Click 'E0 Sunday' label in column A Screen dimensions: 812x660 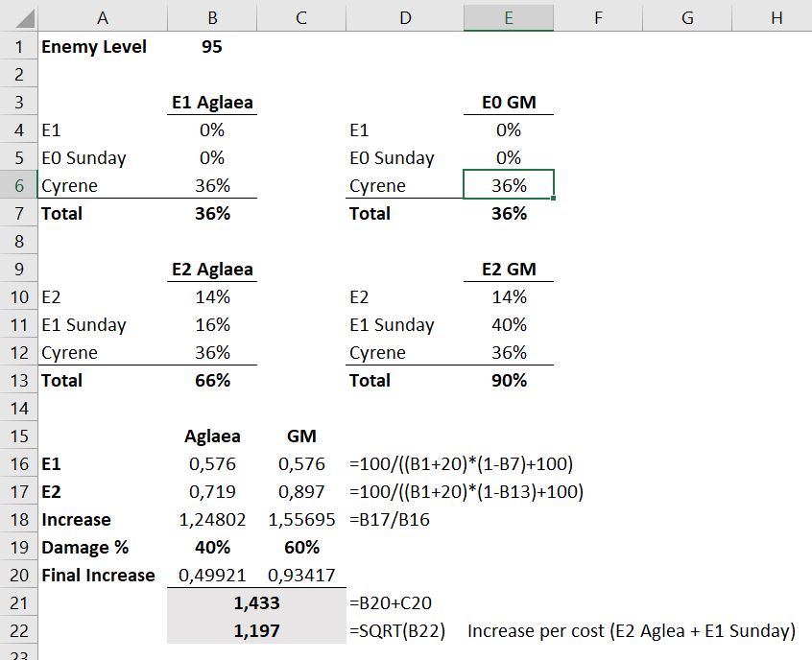tap(84, 158)
